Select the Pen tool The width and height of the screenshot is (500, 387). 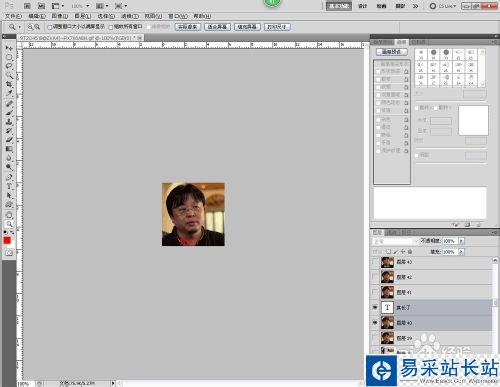(9, 177)
